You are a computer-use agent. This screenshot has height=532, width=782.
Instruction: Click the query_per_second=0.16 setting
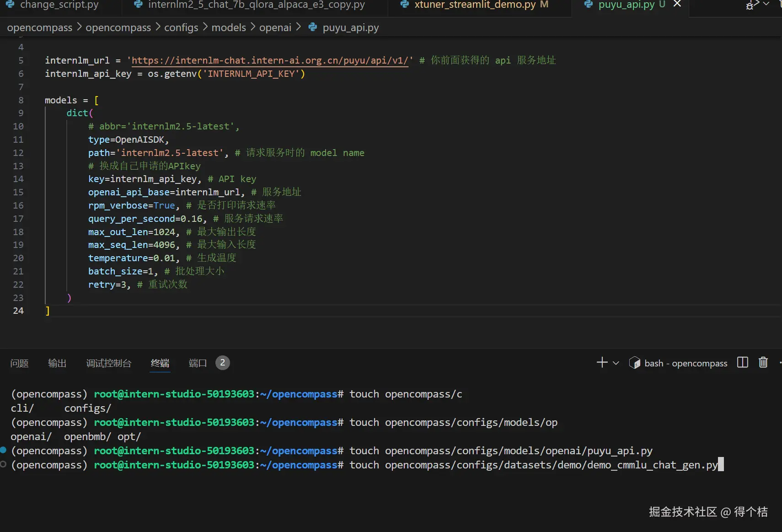pyautogui.click(x=145, y=219)
